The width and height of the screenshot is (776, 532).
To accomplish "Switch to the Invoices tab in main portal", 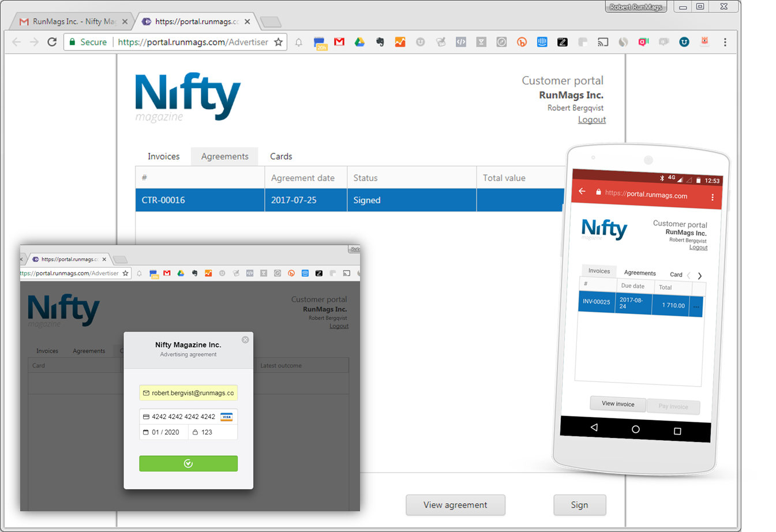I will [x=163, y=156].
